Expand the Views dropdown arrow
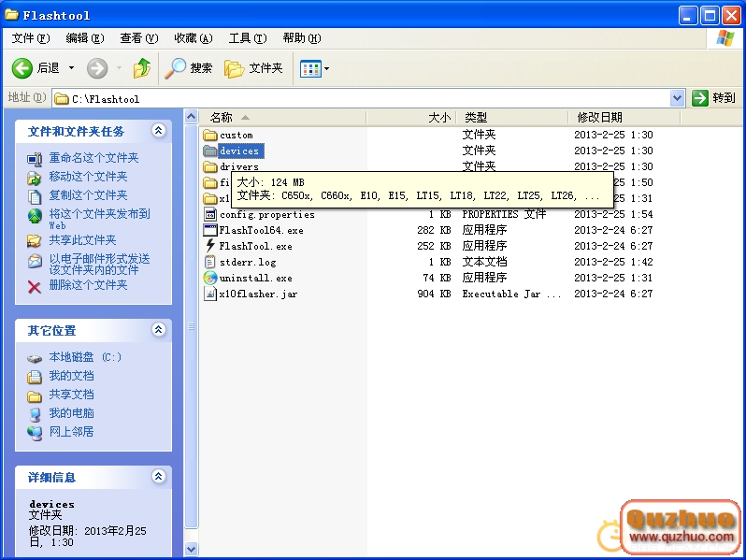The height and width of the screenshot is (560, 746). (327, 68)
